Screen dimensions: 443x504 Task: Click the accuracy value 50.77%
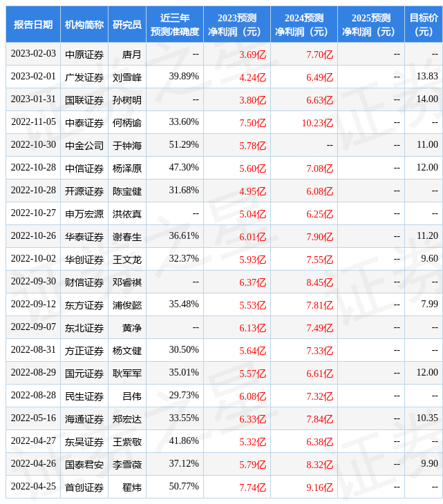[184, 487]
